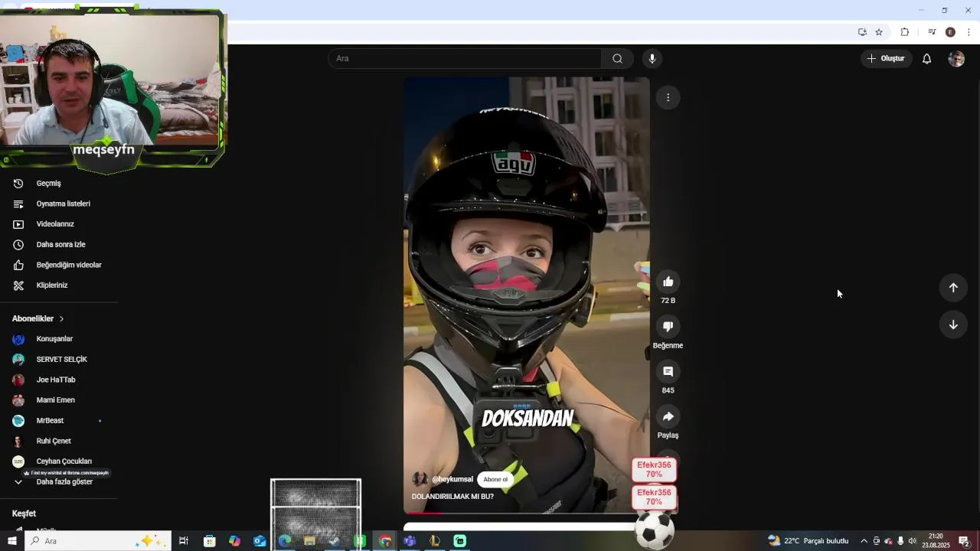Expand the Abonelikler section chevron
980x551 pixels.
[61, 318]
